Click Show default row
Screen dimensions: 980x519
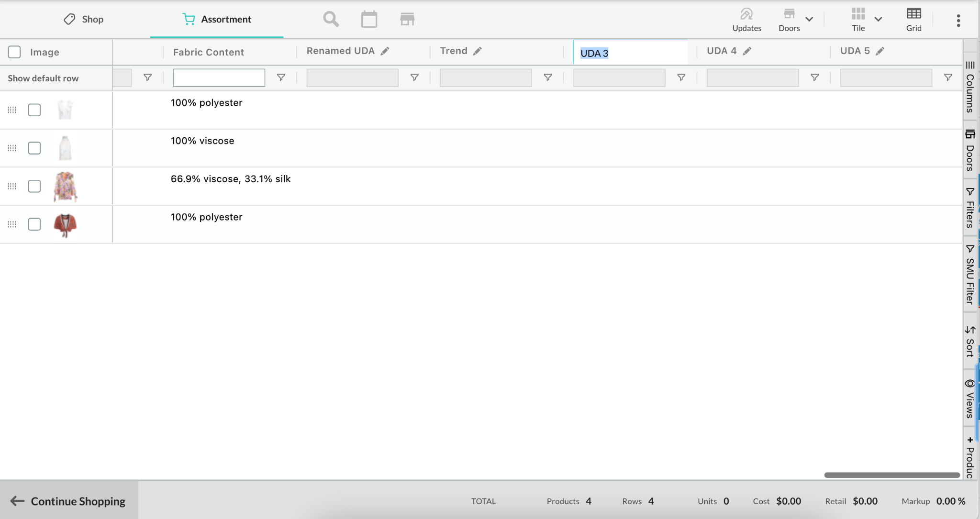point(43,78)
